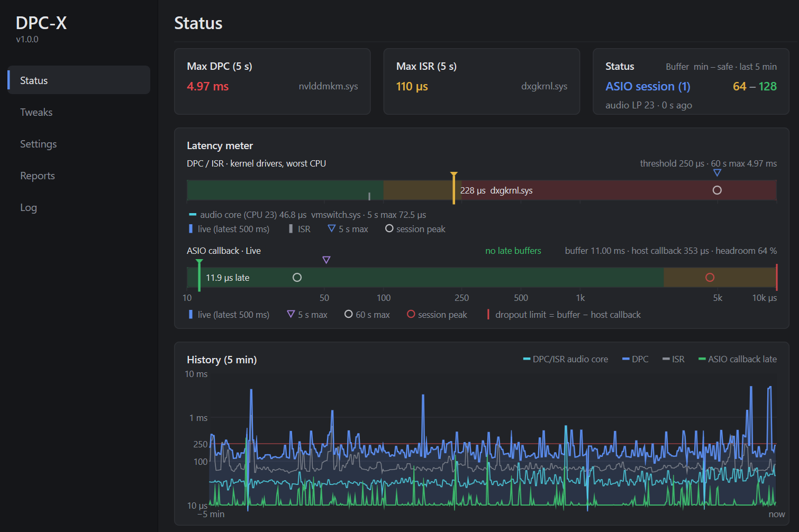
Task: Click the white session peak legend circle
Action: (389, 228)
